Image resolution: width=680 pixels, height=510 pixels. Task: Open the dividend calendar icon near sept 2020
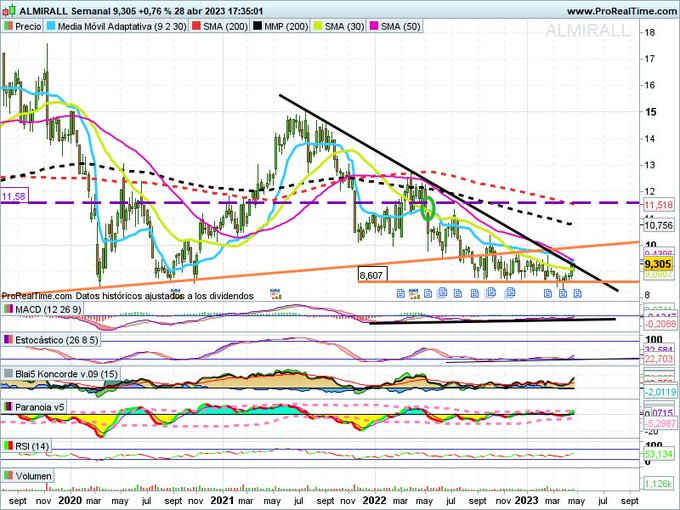pyautogui.click(x=175, y=293)
